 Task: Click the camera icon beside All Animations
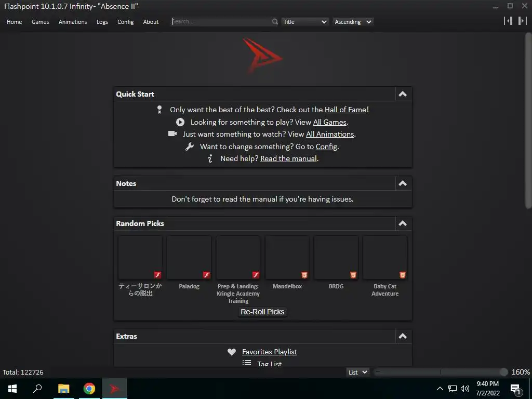[x=172, y=134]
